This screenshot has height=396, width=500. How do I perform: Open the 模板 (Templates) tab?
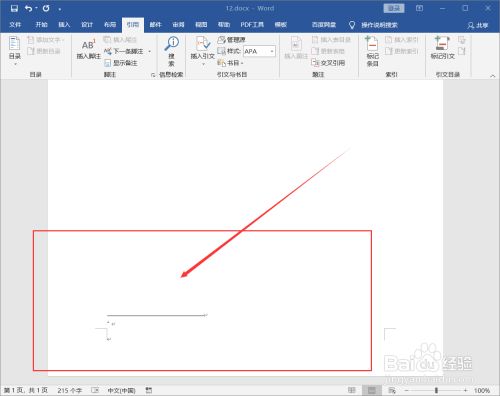tap(280, 25)
